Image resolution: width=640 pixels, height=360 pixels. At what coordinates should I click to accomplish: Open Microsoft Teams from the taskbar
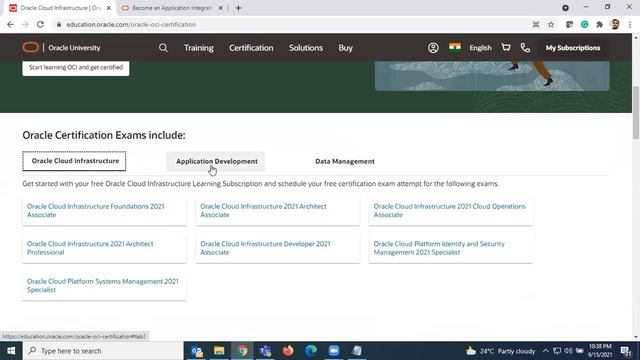pos(265,351)
